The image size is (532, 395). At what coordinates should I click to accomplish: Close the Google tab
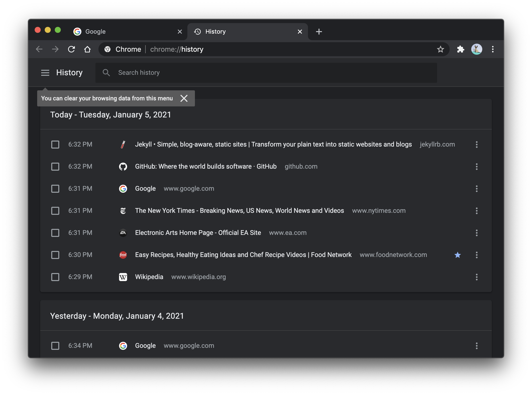click(x=180, y=32)
